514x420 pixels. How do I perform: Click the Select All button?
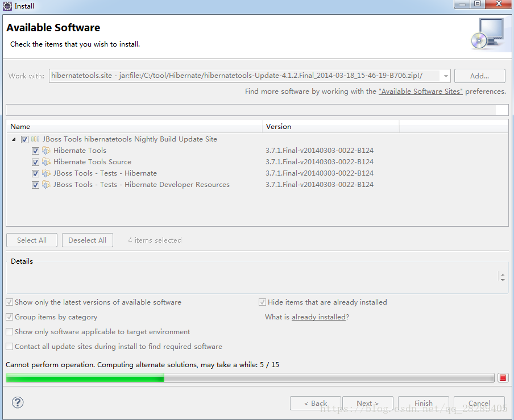tap(32, 240)
